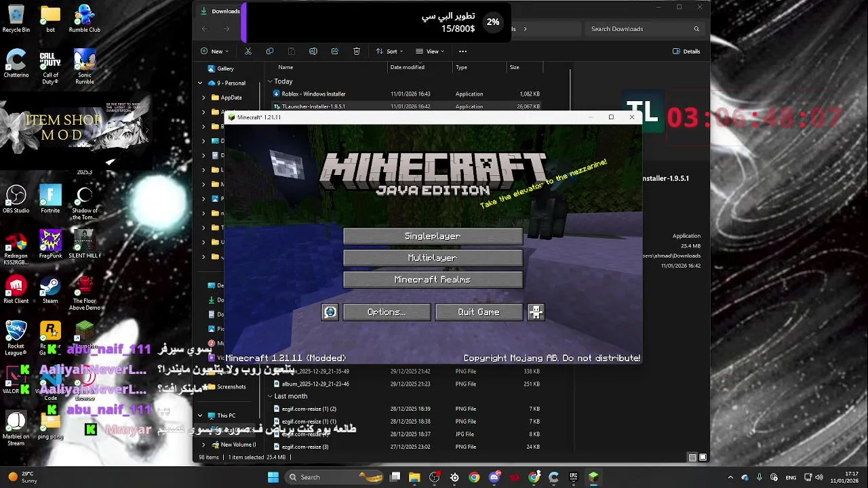The width and height of the screenshot is (868, 488).
Task: Open the Sort dropdown in Explorer
Action: coord(389,52)
